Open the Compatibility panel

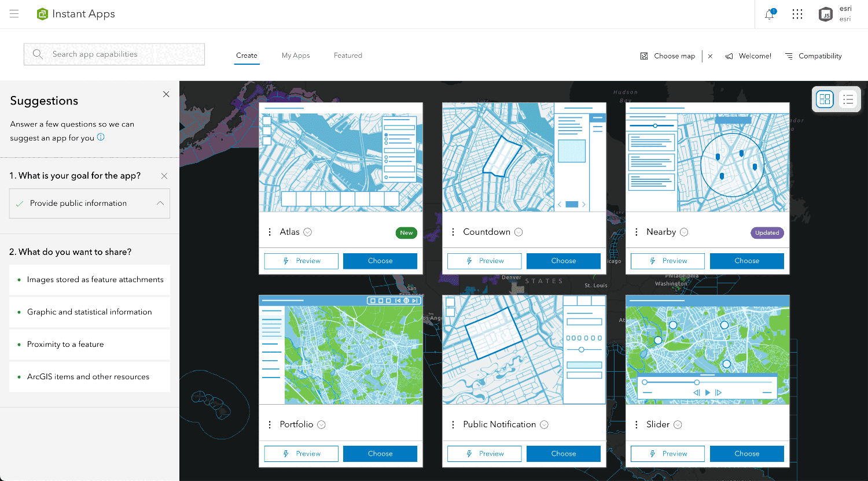tap(814, 55)
